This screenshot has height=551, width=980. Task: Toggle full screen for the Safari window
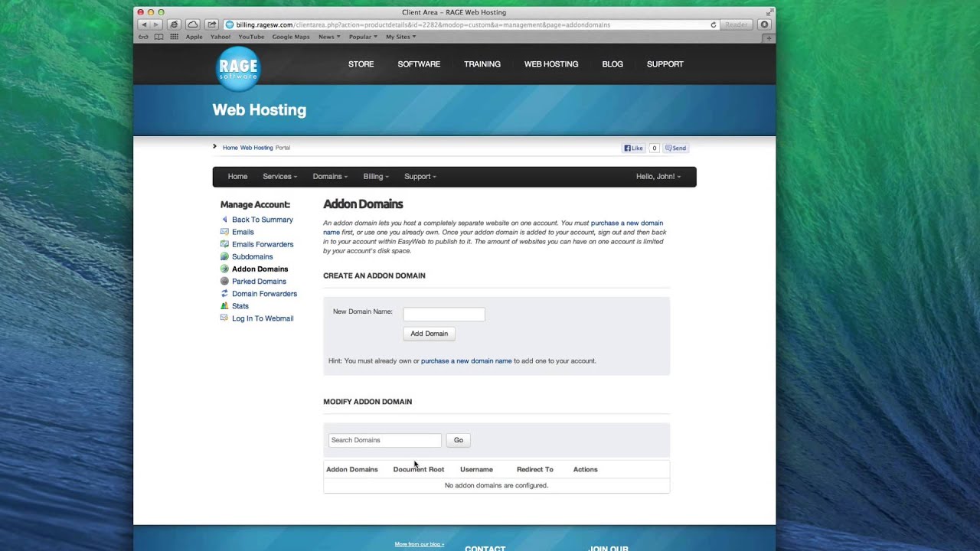tap(769, 12)
